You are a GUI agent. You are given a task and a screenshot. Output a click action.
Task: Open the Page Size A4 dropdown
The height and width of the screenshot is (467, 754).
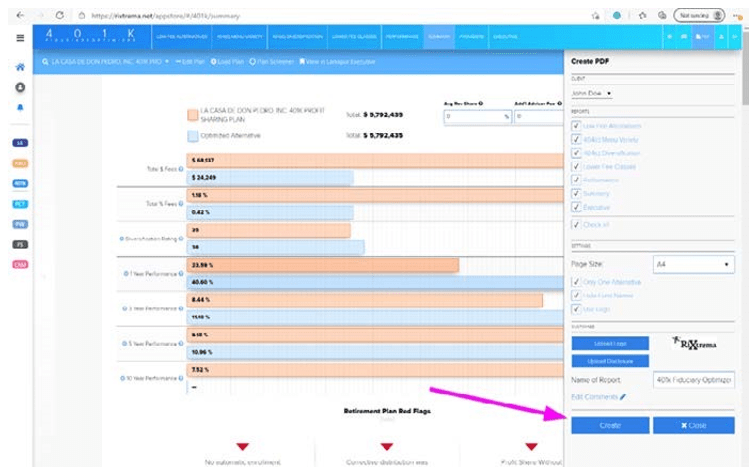(x=693, y=264)
